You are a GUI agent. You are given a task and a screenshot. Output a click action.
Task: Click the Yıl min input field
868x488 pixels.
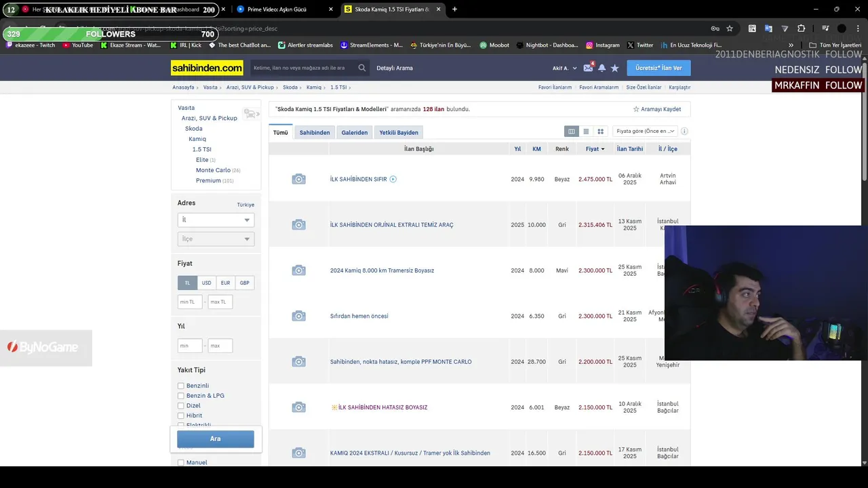[190, 346]
